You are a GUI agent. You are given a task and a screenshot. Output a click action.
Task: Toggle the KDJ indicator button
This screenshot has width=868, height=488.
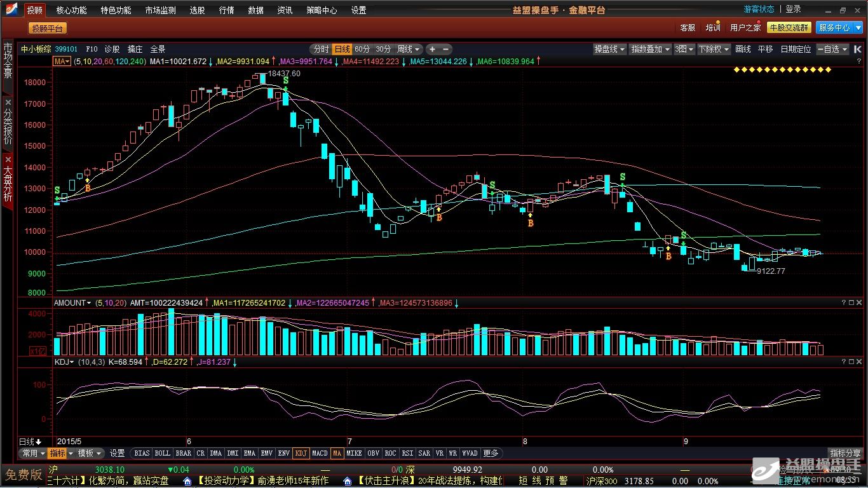coord(301,453)
